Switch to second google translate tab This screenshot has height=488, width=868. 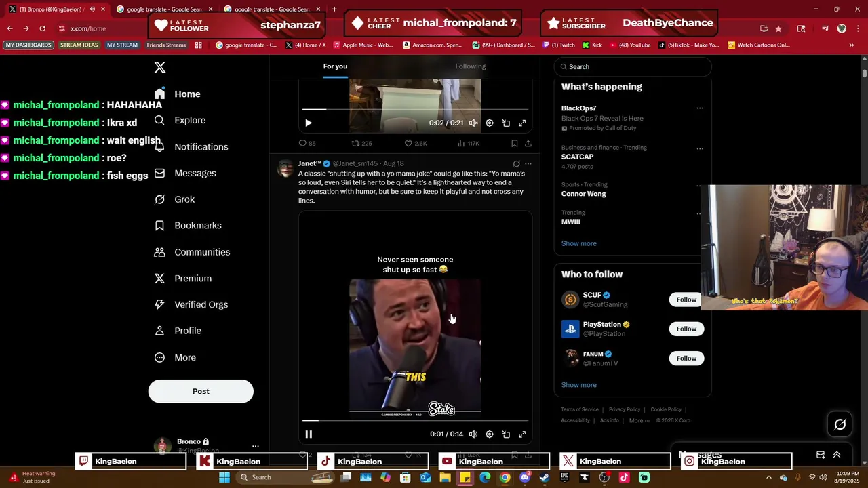271,9
